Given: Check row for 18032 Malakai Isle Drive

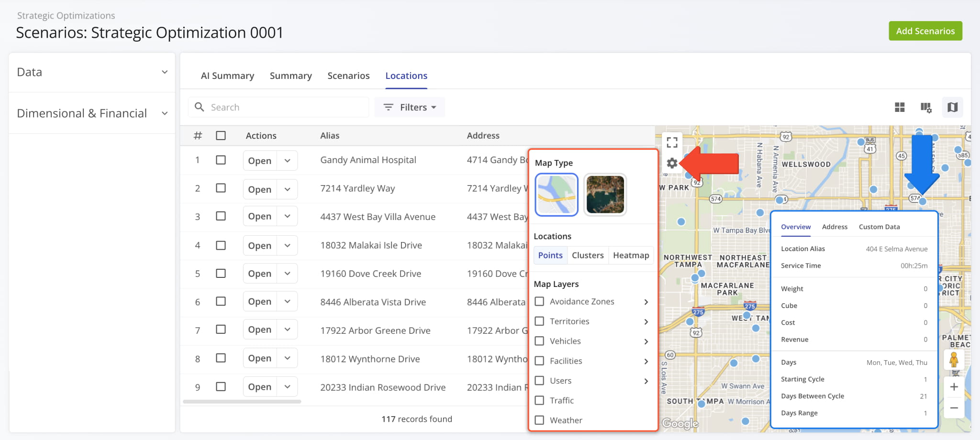Looking at the screenshot, I should 221,245.
